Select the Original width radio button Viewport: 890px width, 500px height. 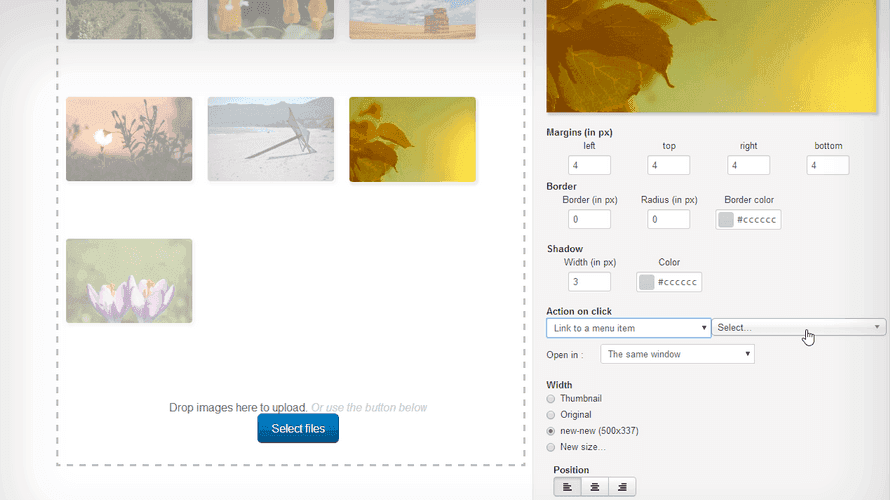coord(551,414)
